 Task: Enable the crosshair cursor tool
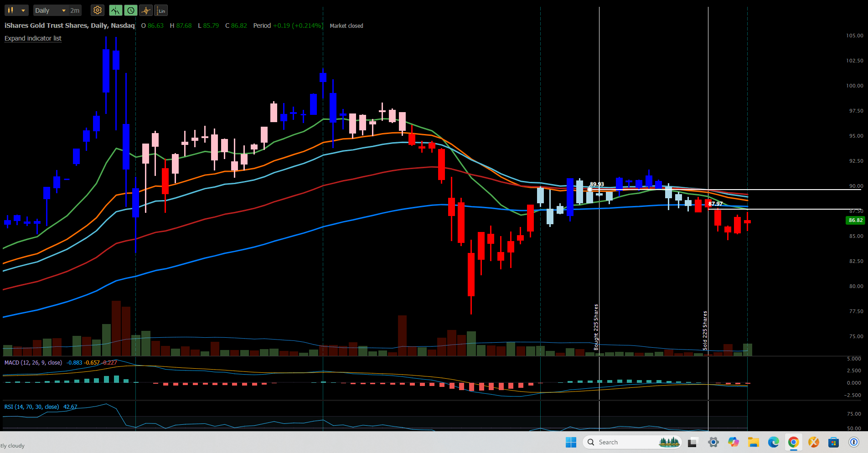146,10
